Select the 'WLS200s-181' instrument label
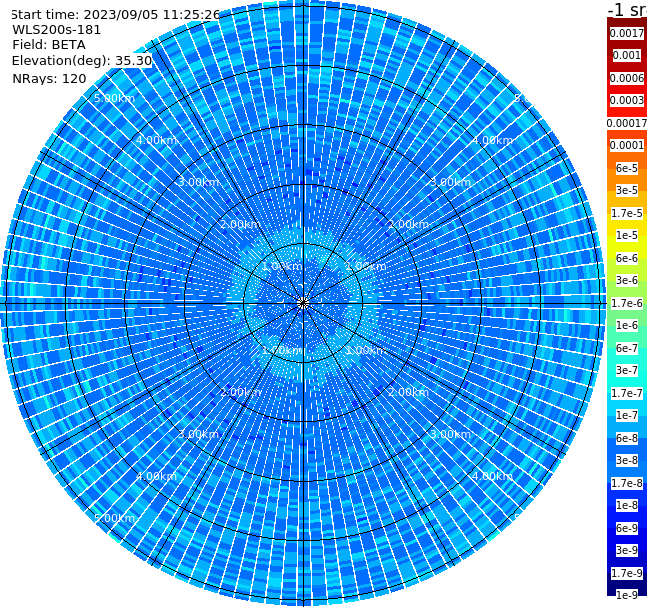The image size is (647, 607). pos(57,30)
